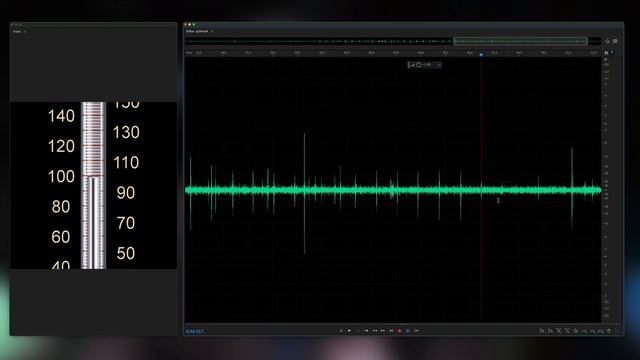Zoom to selection in the editor
Screen dimensions: 640x360
tap(601, 331)
